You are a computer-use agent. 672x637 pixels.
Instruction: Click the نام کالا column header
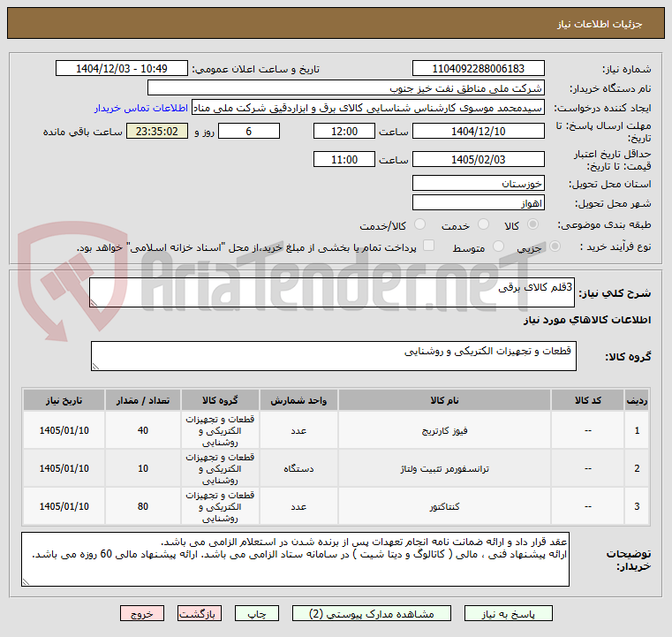[x=444, y=400]
